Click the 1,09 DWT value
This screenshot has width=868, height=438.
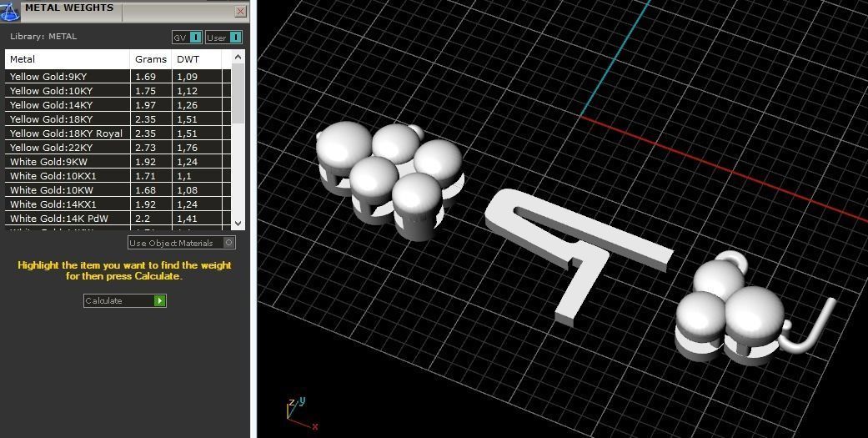187,77
